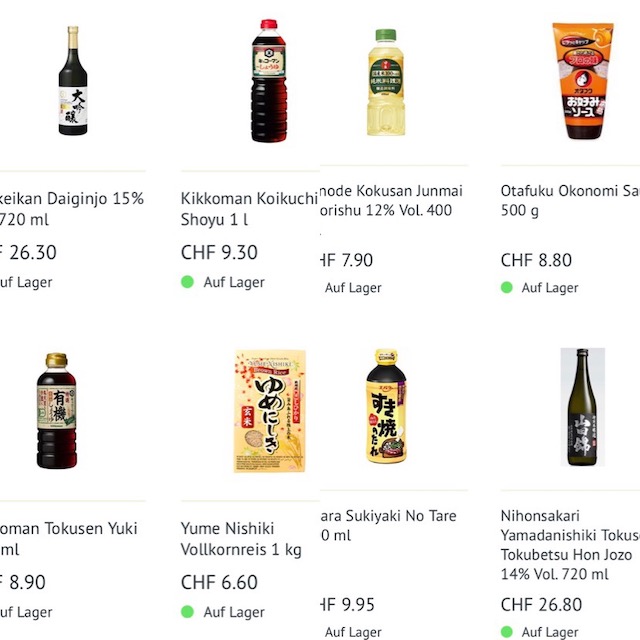Open the Gekkeikan Daiginjo sake bottle image
Viewport: 640px width, 640px height.
tap(72, 82)
